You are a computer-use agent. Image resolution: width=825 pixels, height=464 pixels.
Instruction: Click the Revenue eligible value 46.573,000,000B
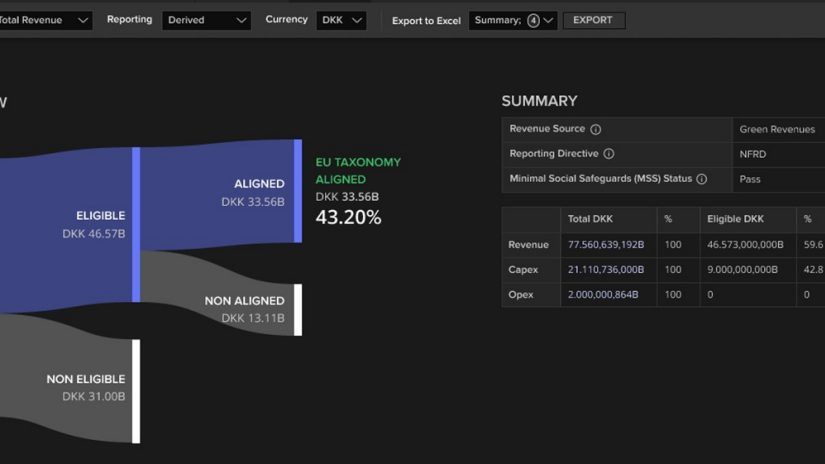tap(745, 245)
